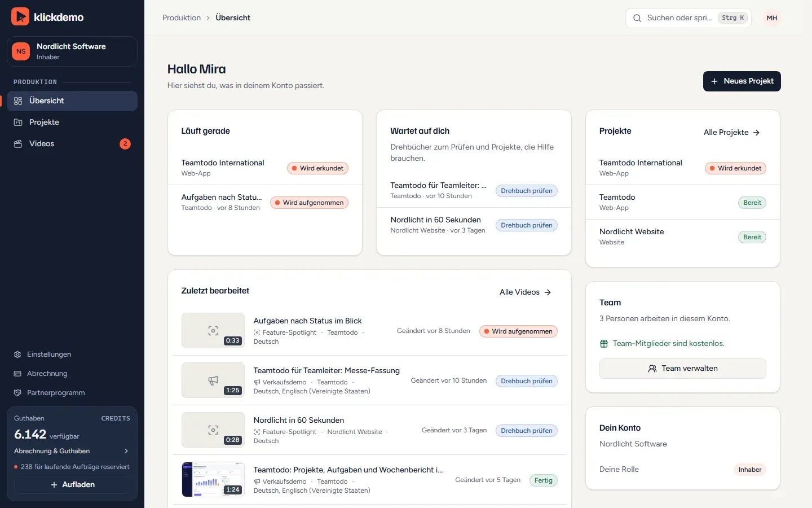Open Nordlicht Website project row

click(x=683, y=237)
